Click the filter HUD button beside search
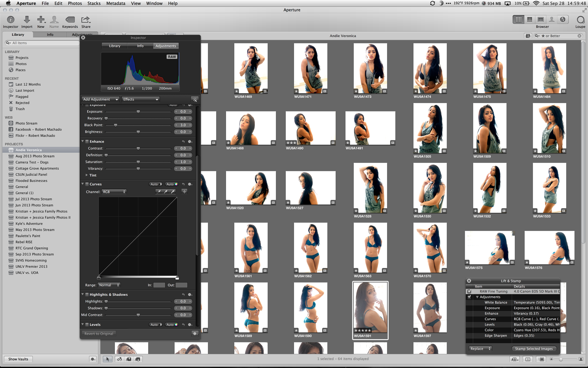This screenshot has height=368, width=588. (x=528, y=36)
